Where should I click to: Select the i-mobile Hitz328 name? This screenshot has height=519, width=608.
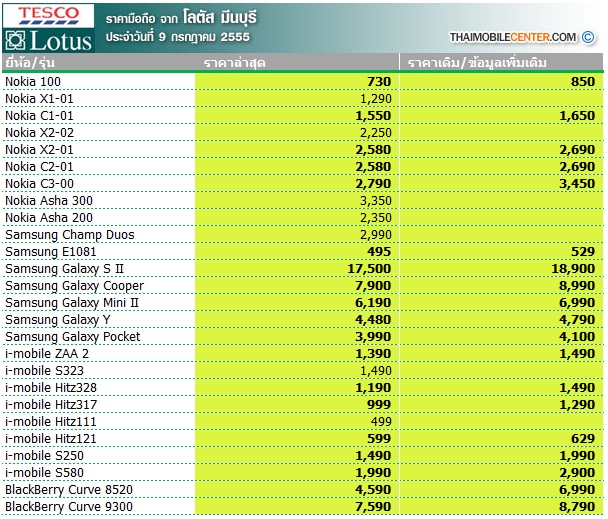click(x=51, y=388)
